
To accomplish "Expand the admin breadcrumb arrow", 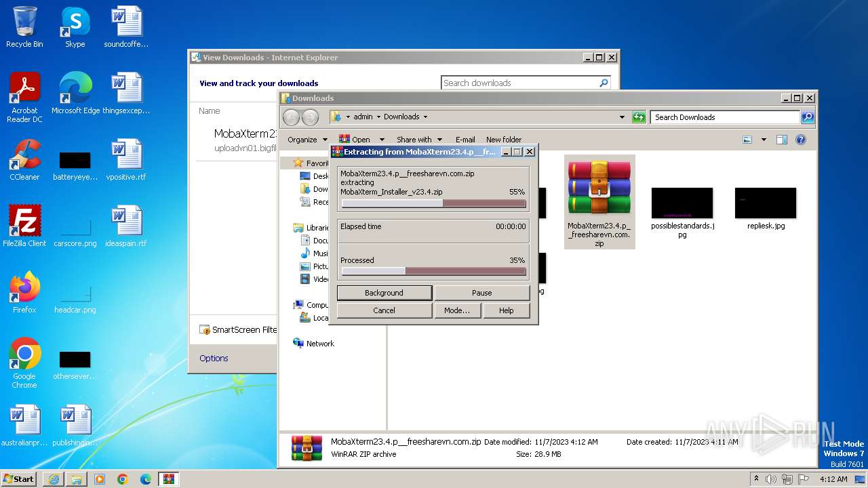I will pyautogui.click(x=378, y=117).
